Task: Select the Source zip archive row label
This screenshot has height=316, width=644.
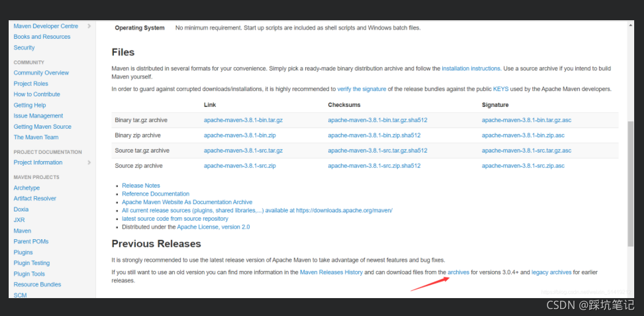Action: 139,166
